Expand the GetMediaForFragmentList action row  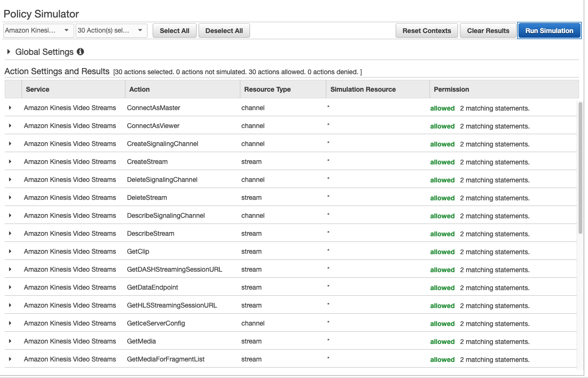tap(11, 359)
